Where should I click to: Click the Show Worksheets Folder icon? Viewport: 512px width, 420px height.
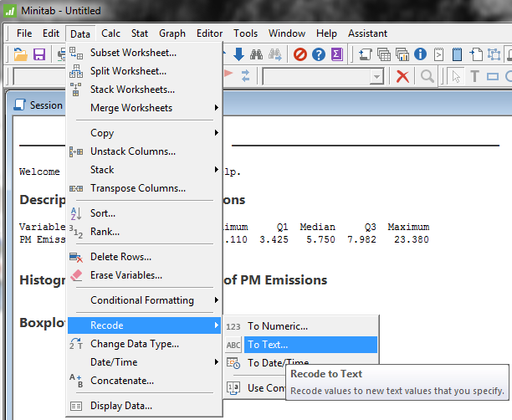click(384, 54)
